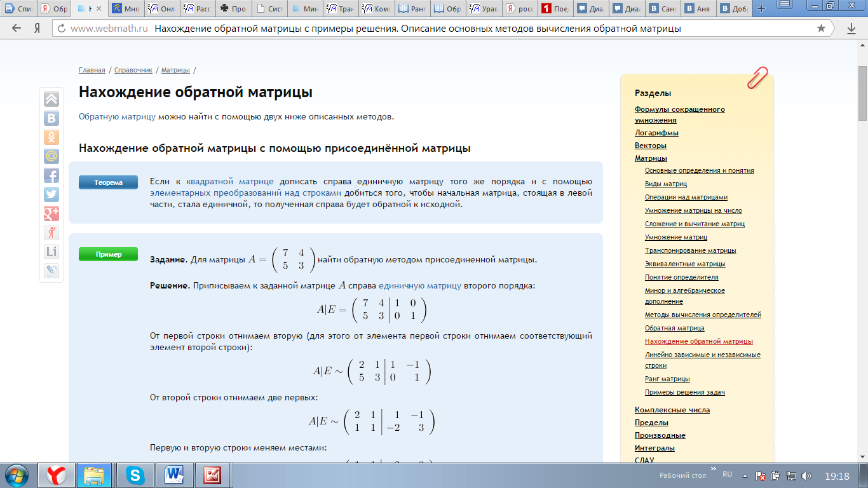Image resolution: width=868 pixels, height=488 pixels.
Task: Show hidden tray icons arrow
Action: tap(745, 476)
